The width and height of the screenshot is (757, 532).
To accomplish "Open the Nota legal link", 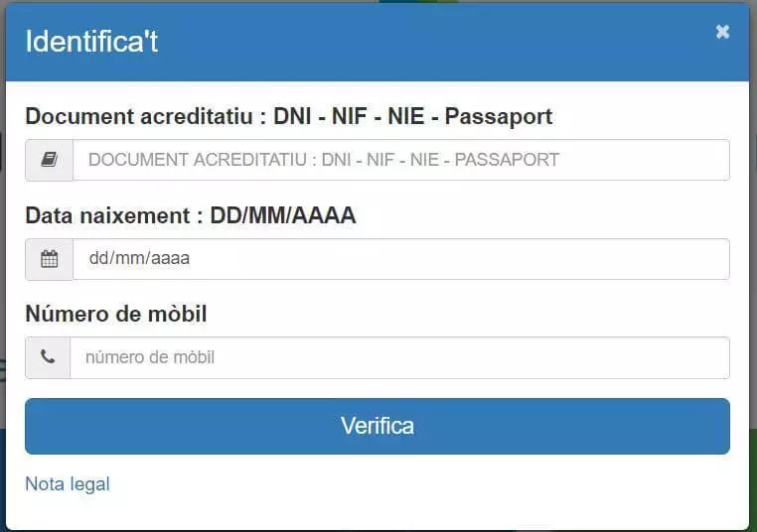I will click(68, 483).
